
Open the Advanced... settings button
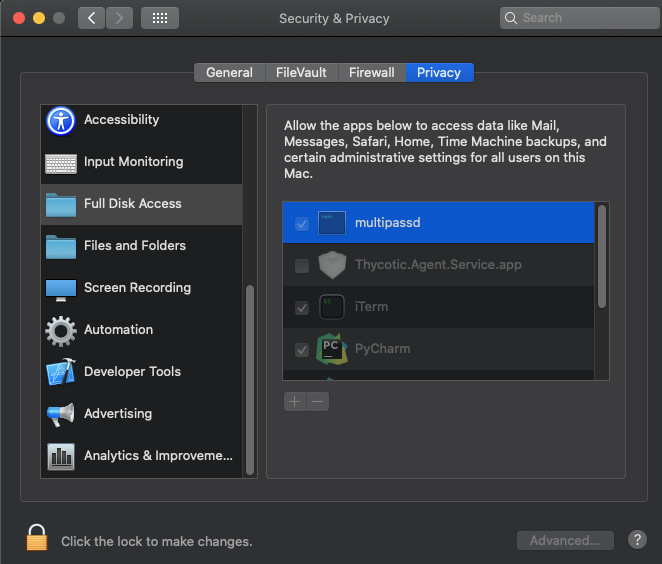(x=565, y=540)
